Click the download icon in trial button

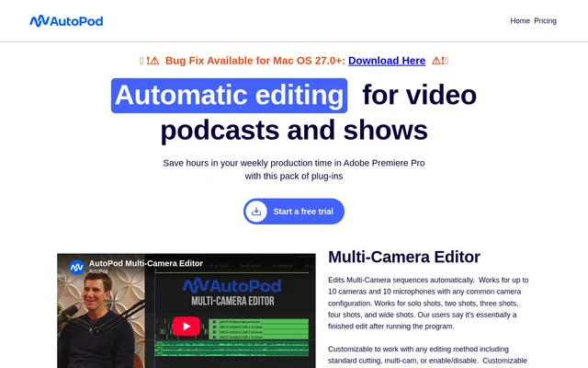tap(256, 212)
